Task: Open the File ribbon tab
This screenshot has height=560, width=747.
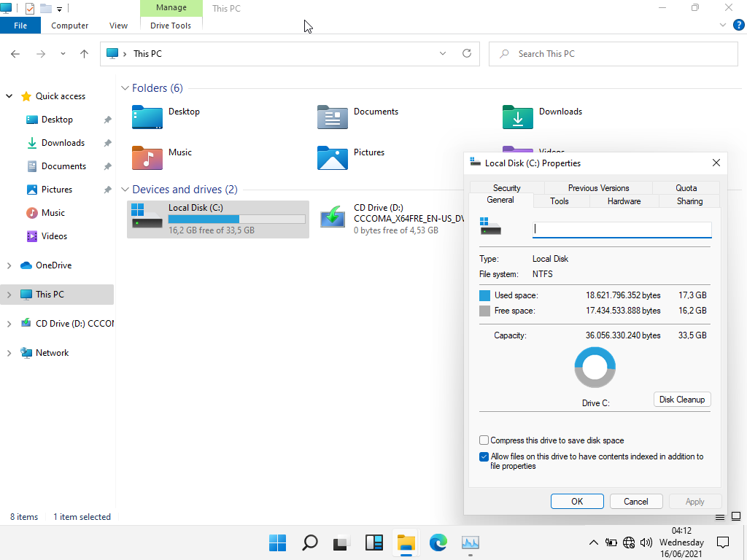Action: (20, 26)
